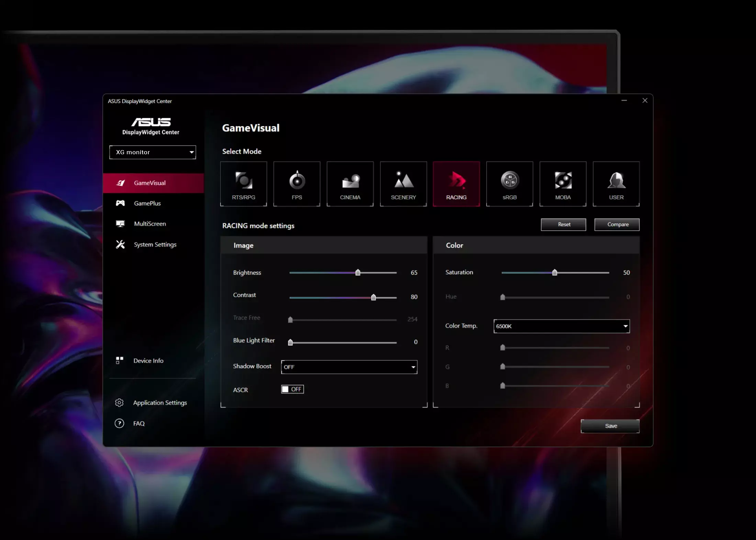Select the SCENERY mode icon
756x540 pixels.
(403, 184)
